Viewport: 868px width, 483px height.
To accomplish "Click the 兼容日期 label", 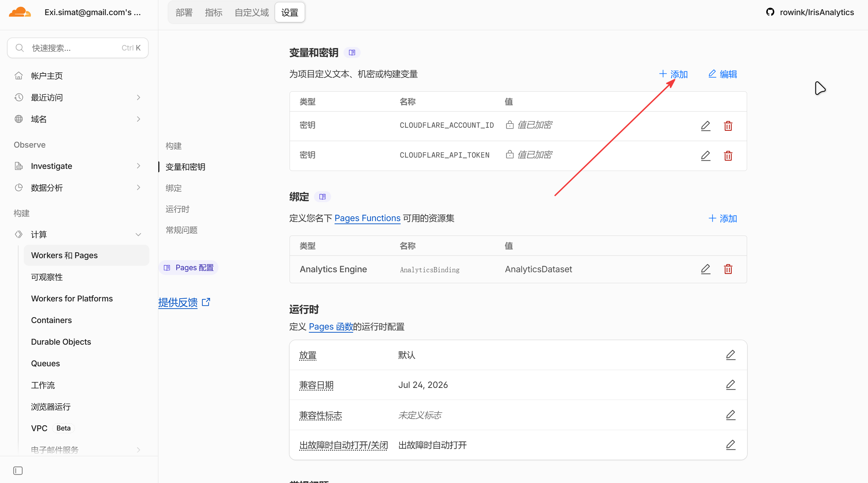I will 316,385.
